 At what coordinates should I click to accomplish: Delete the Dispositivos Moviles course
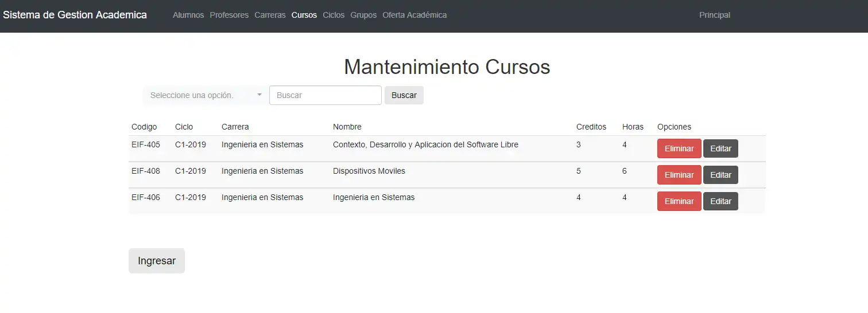coord(679,175)
